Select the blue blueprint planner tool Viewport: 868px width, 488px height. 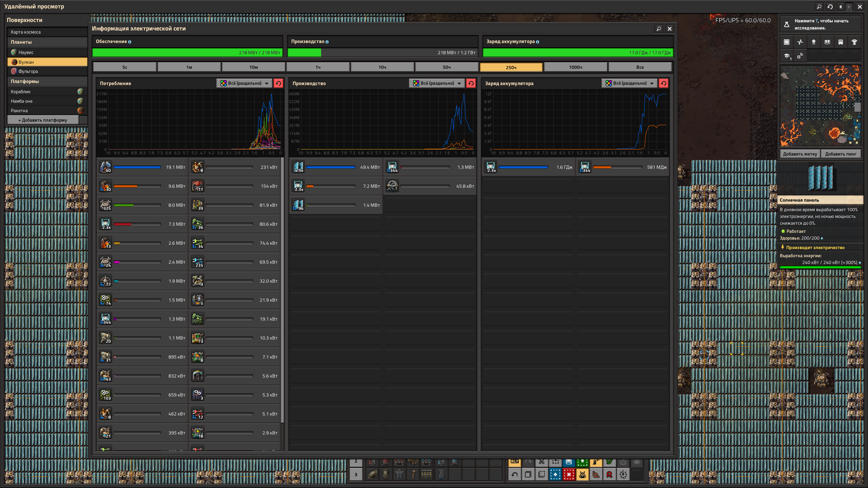tap(555, 474)
